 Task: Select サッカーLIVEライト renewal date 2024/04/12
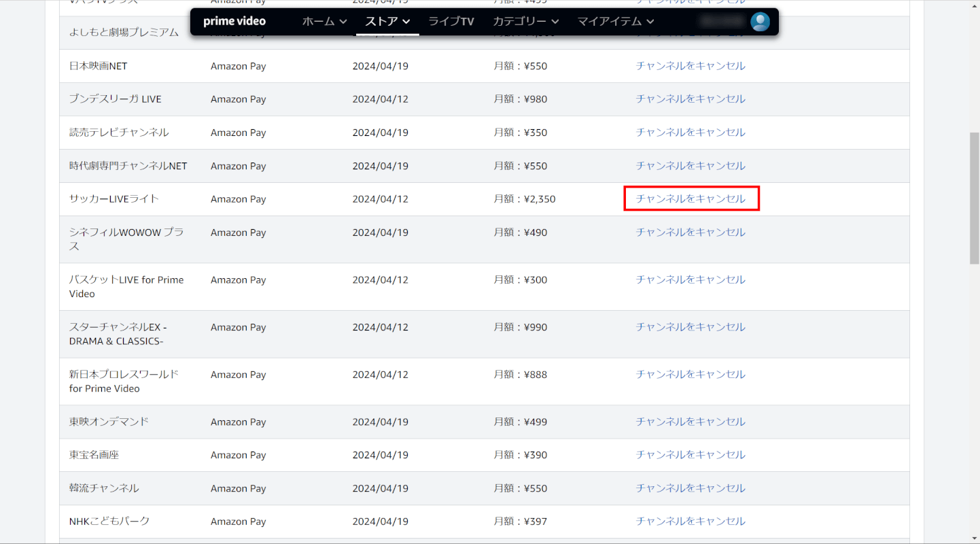click(380, 199)
